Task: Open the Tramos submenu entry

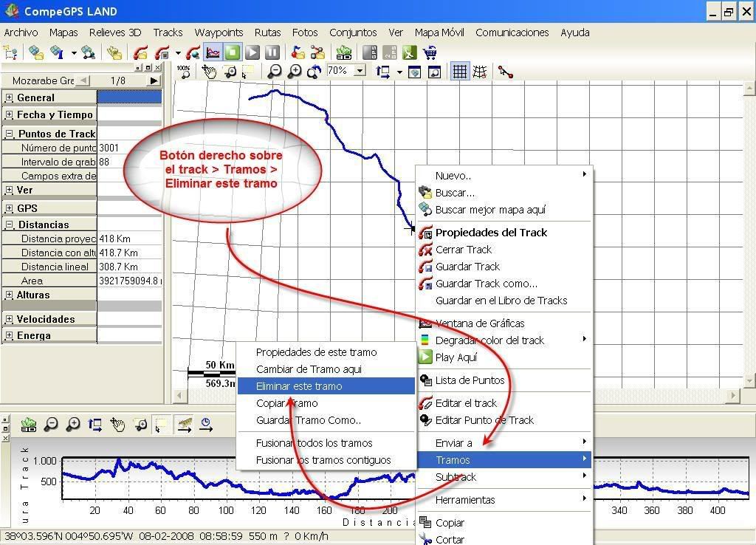Action: 504,460
